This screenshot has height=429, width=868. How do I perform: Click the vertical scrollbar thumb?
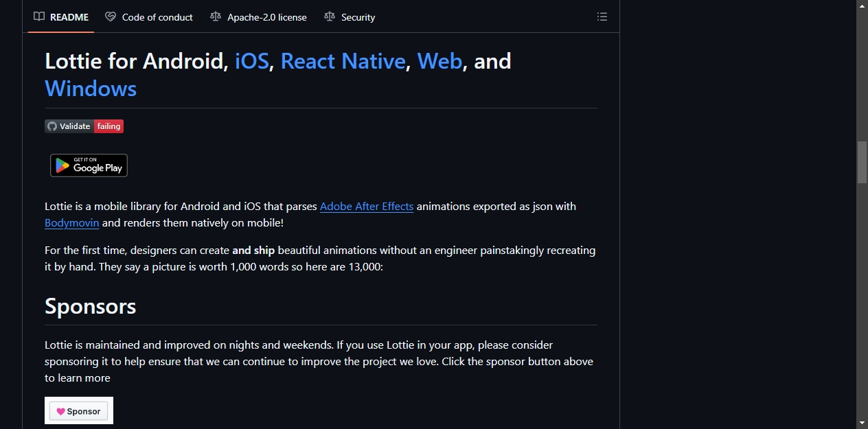pos(862,162)
